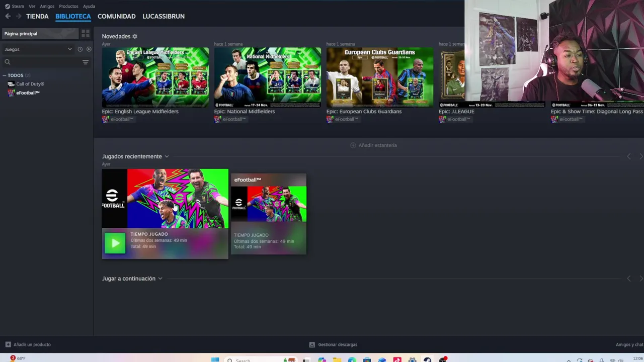Click Añadir estantería

pos(377,145)
